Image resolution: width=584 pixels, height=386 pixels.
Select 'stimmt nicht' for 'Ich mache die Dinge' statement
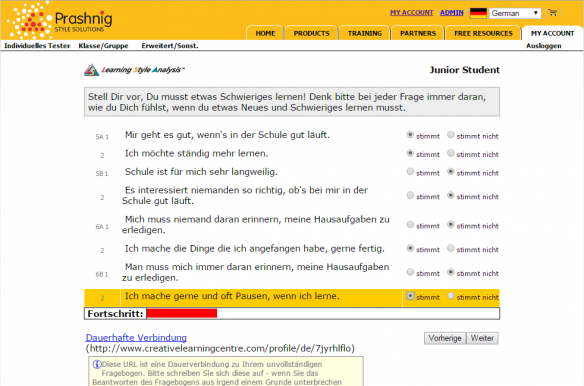(x=451, y=248)
